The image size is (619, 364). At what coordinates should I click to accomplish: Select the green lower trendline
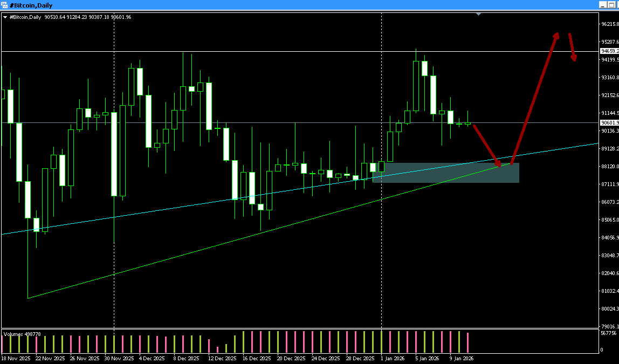269,231
